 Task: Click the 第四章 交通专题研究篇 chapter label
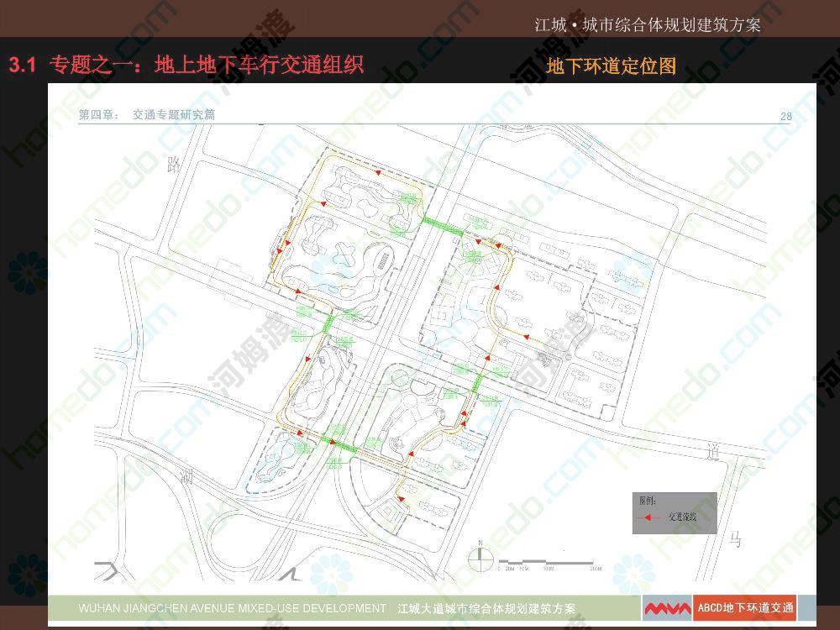(147, 115)
